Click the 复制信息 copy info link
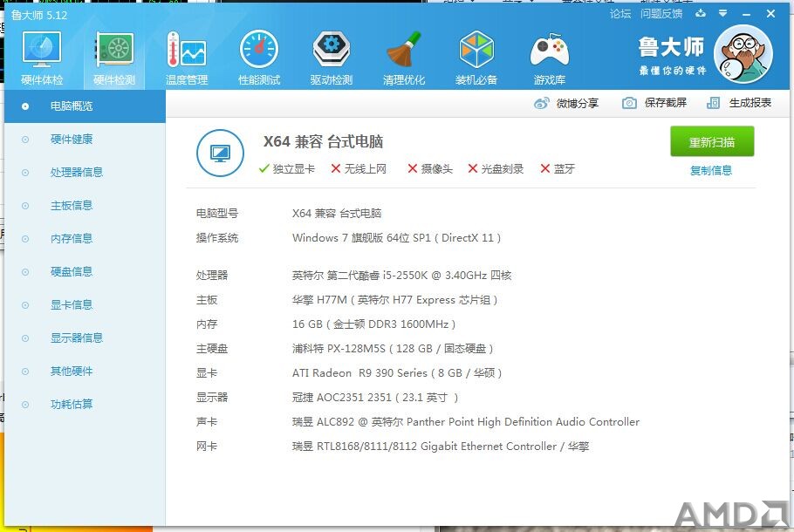Image resolution: width=794 pixels, height=532 pixels. pyautogui.click(x=711, y=171)
